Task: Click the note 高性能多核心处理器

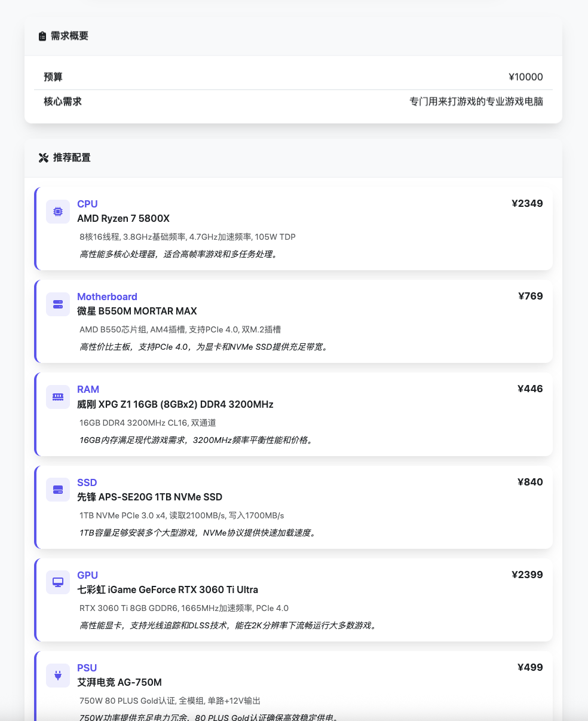Action: 179,254
